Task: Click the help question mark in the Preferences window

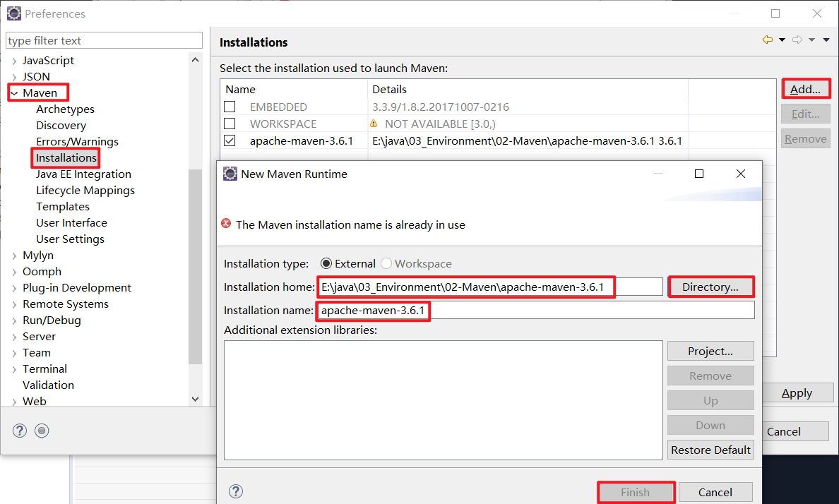Action: pos(19,431)
